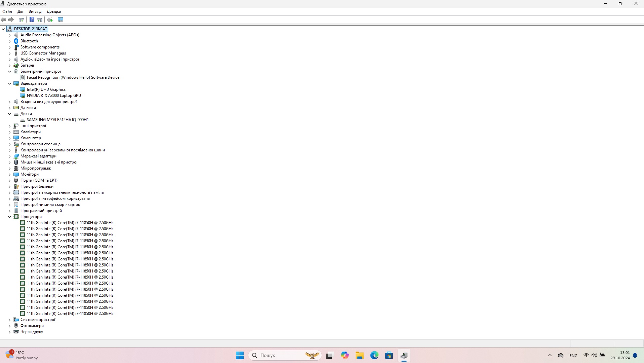Collapse the Біометричні пристрої category

(10, 71)
